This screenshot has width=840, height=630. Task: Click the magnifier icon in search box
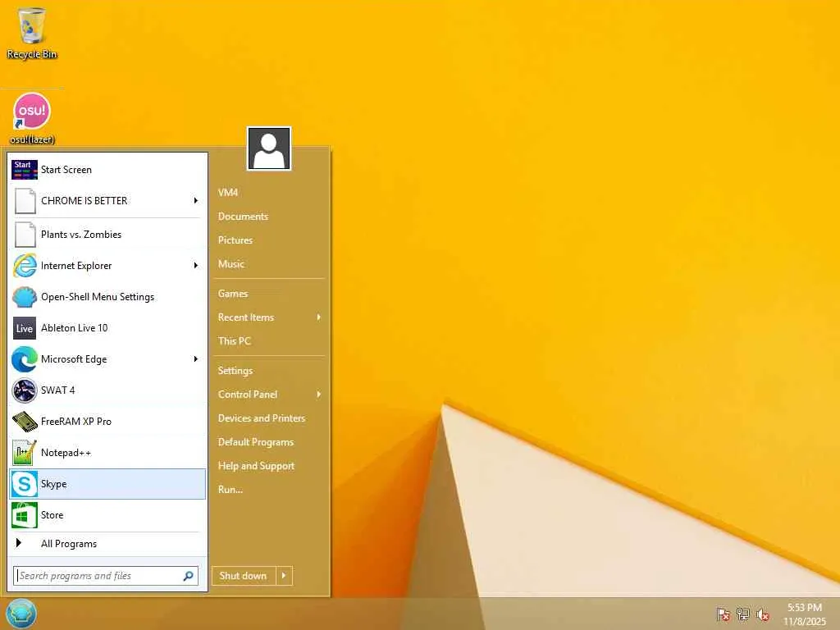click(x=188, y=576)
